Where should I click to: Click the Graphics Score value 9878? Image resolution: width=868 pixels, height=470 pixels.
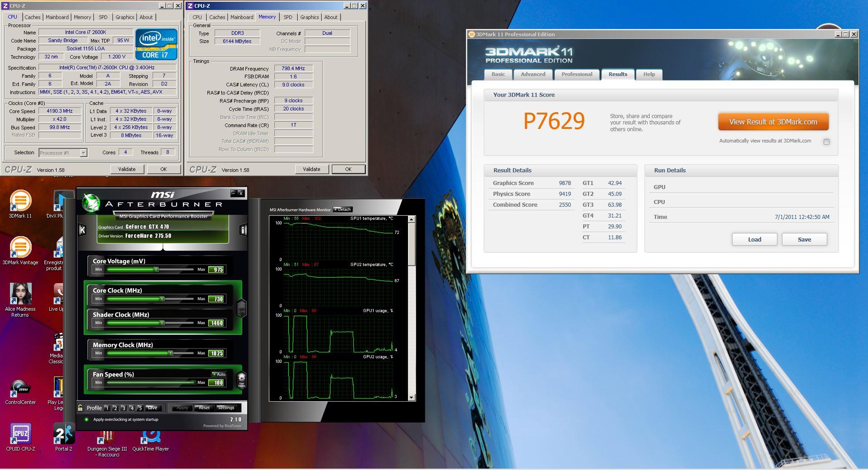click(565, 183)
